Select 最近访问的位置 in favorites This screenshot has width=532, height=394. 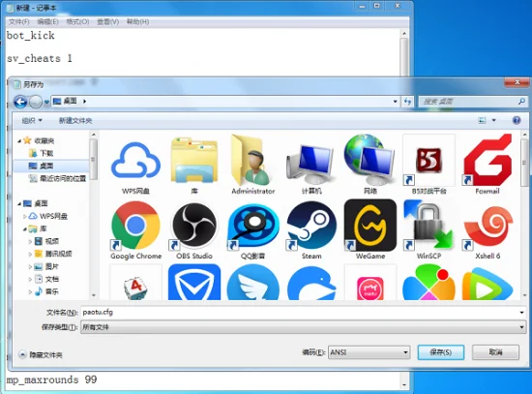click(63, 179)
